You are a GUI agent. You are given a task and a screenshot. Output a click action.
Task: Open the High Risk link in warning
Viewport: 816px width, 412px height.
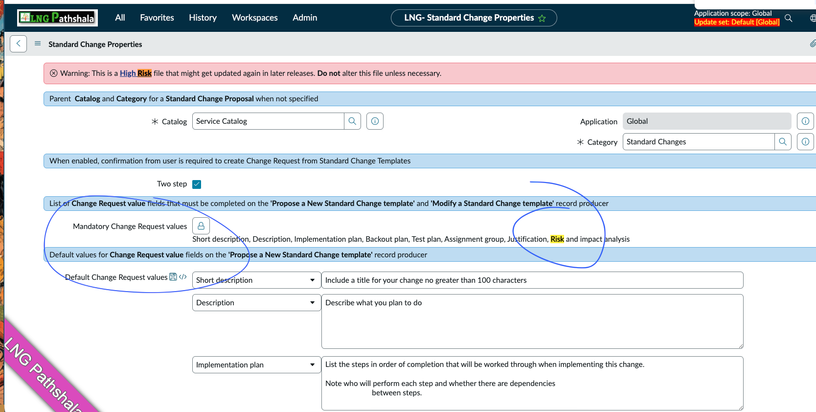[135, 73]
